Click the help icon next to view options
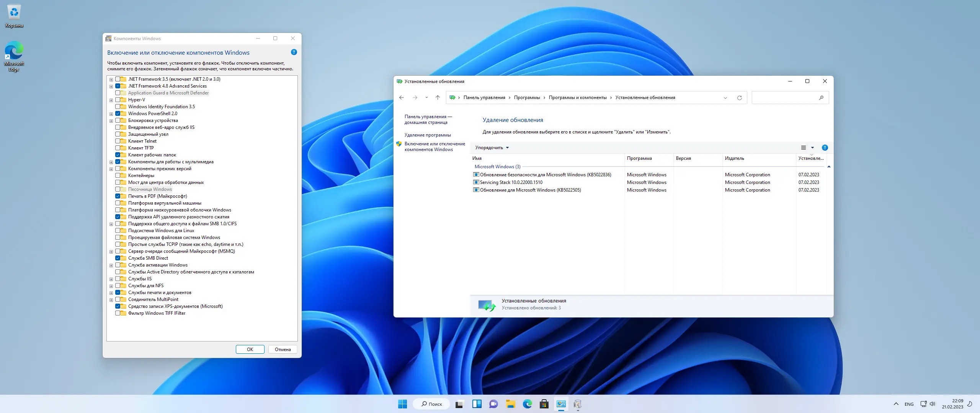 825,148
